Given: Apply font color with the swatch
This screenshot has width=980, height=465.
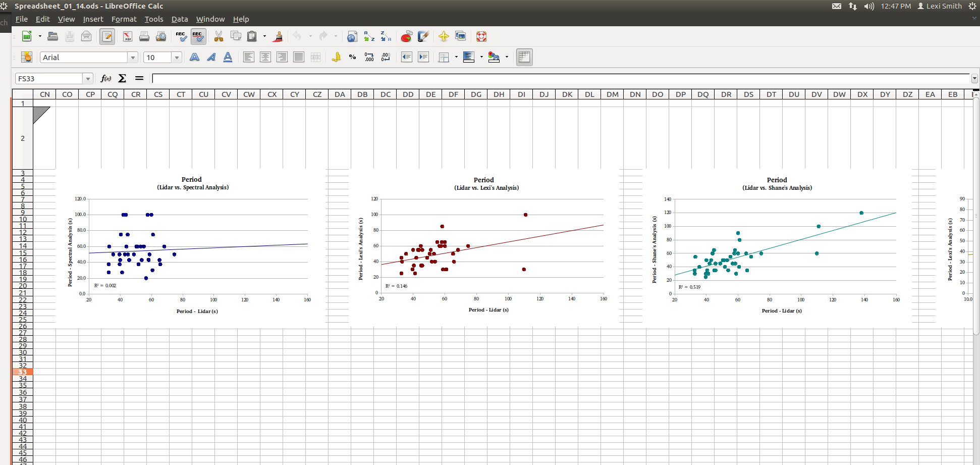Looking at the screenshot, I should point(494,57).
